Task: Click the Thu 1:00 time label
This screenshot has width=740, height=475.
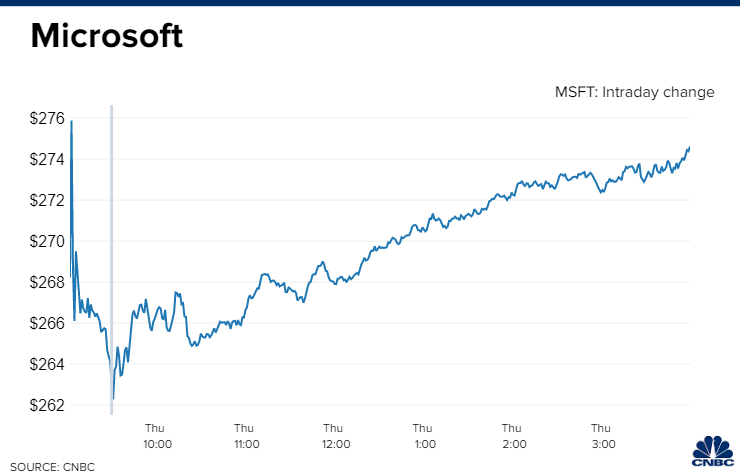Action: (424, 435)
